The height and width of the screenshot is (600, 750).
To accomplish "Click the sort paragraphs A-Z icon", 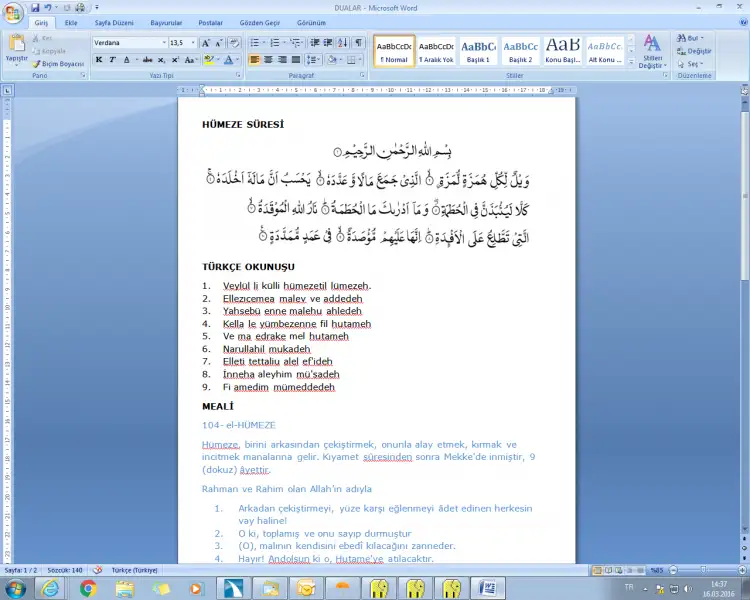I will pos(342,43).
